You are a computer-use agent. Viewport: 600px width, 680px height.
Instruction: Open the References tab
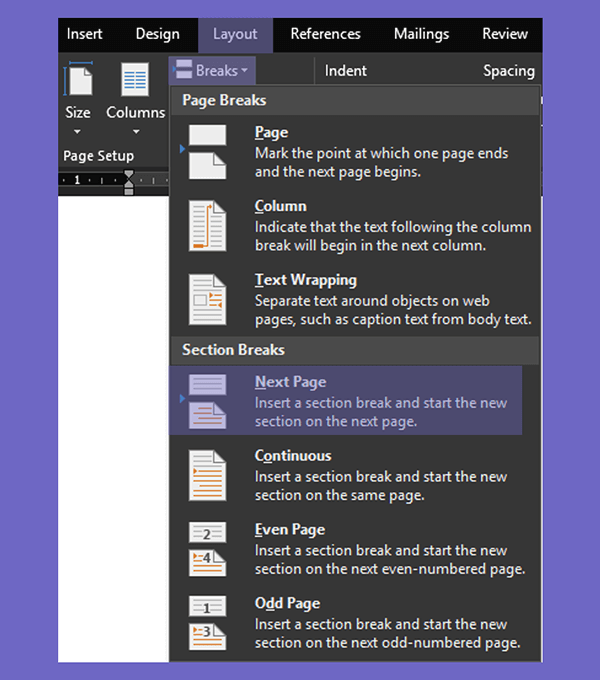325,34
